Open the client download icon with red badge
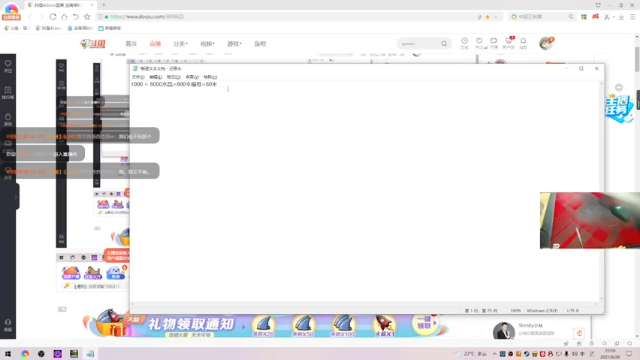The image size is (640, 360). coord(509,42)
